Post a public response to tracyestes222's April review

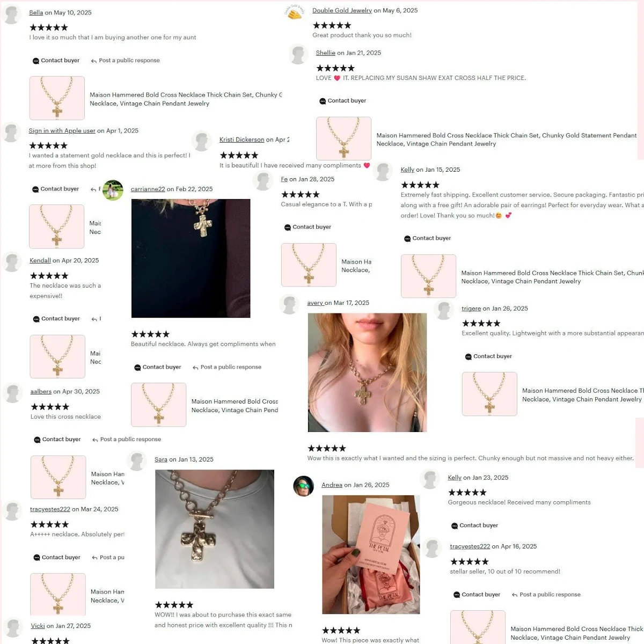[x=546, y=595]
